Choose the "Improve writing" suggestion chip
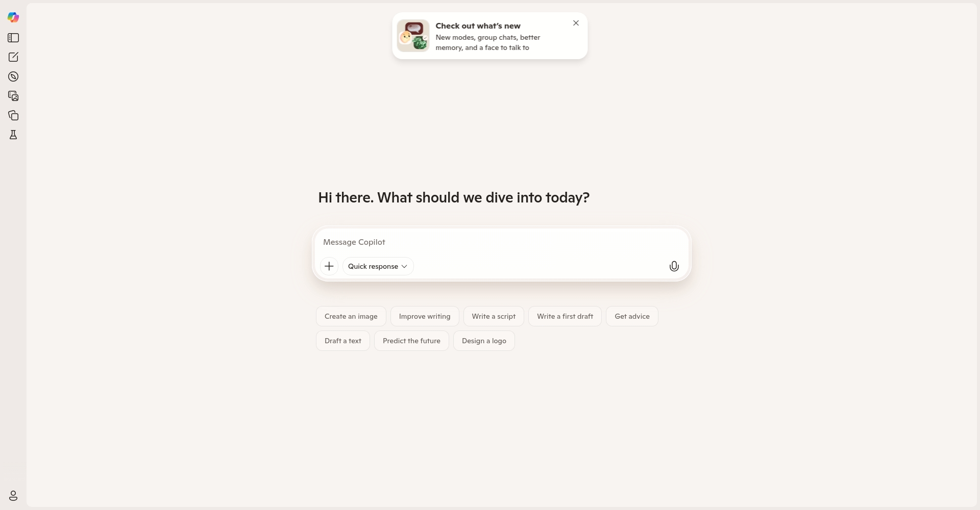The width and height of the screenshot is (980, 510). (x=425, y=316)
